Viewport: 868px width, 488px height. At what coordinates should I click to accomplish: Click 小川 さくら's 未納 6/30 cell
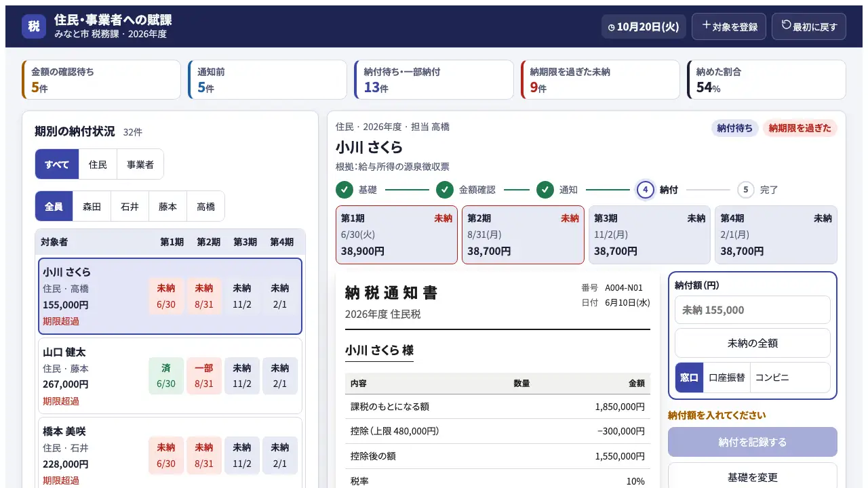(x=166, y=296)
